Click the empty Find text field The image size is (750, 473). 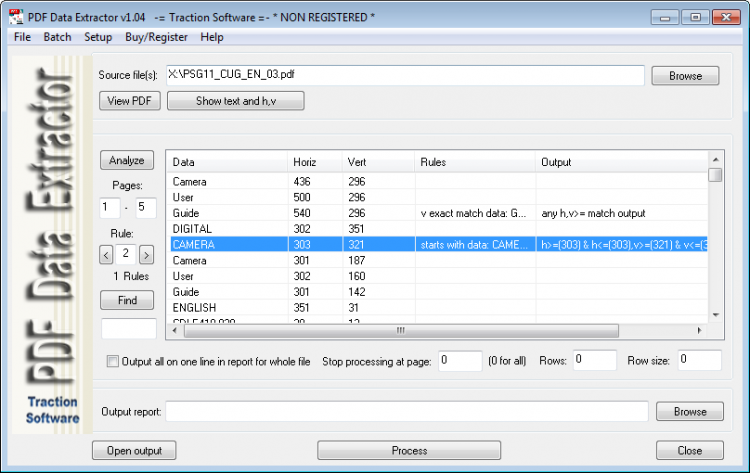tap(129, 329)
